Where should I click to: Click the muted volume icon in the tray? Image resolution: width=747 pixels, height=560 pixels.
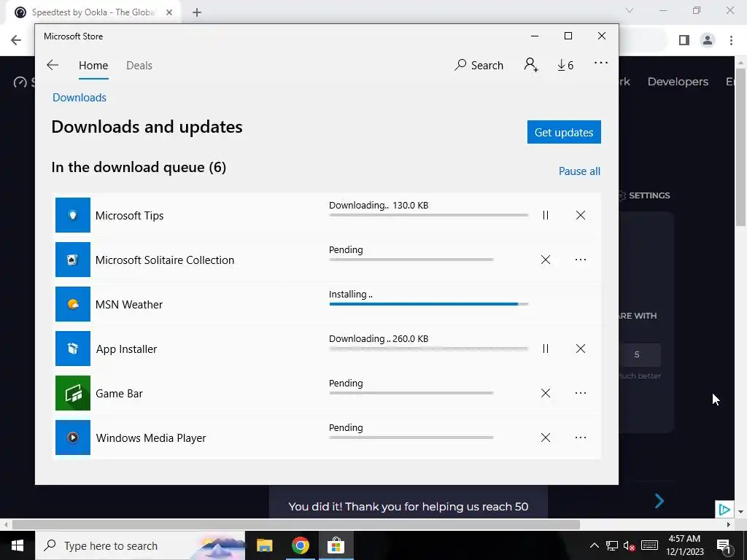(x=630, y=545)
